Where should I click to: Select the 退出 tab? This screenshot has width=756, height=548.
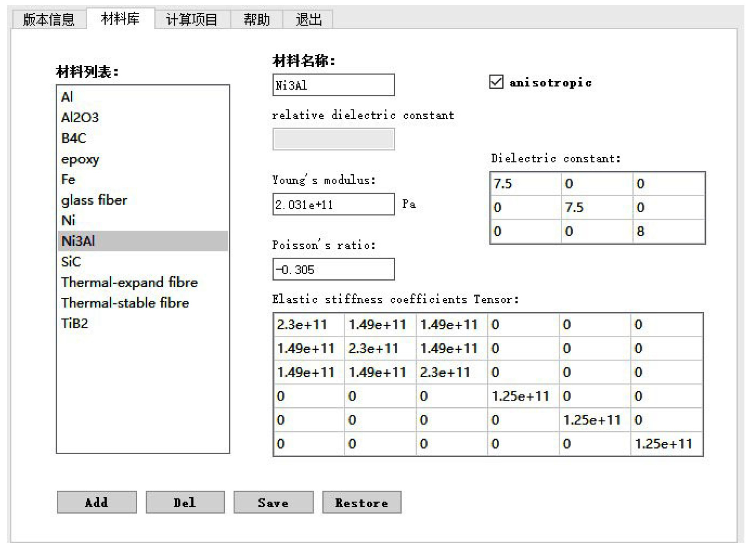pos(308,19)
